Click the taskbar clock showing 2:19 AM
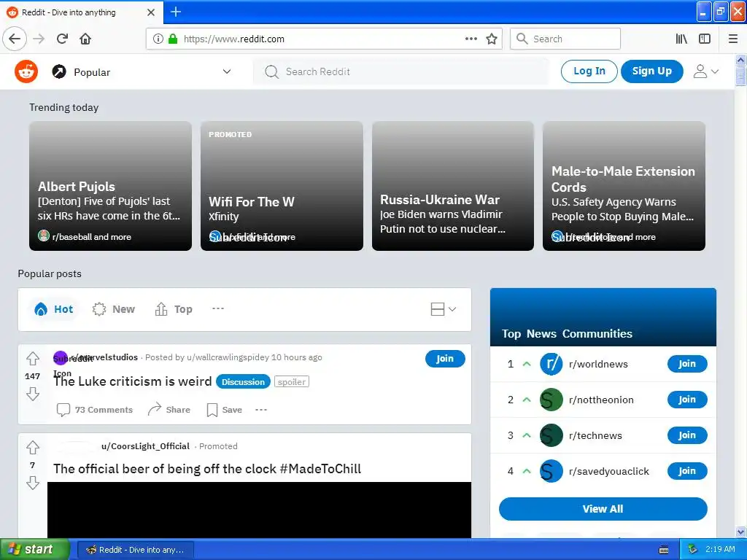747x560 pixels. point(720,549)
